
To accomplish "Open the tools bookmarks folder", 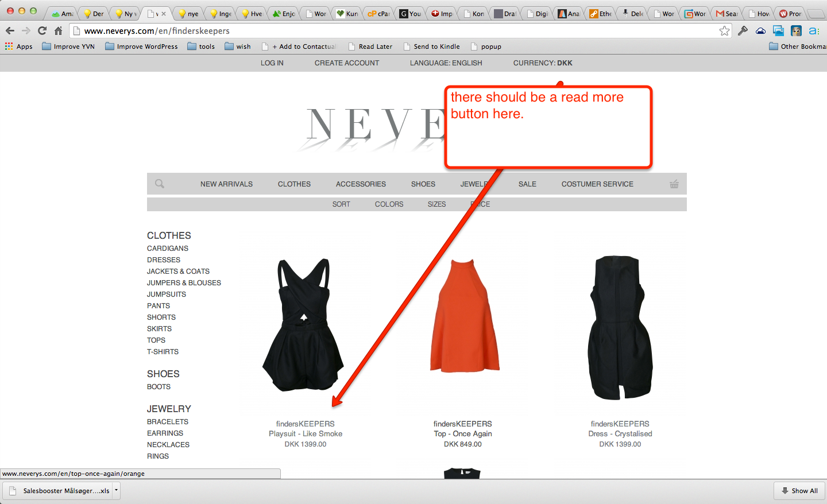I will [x=201, y=46].
